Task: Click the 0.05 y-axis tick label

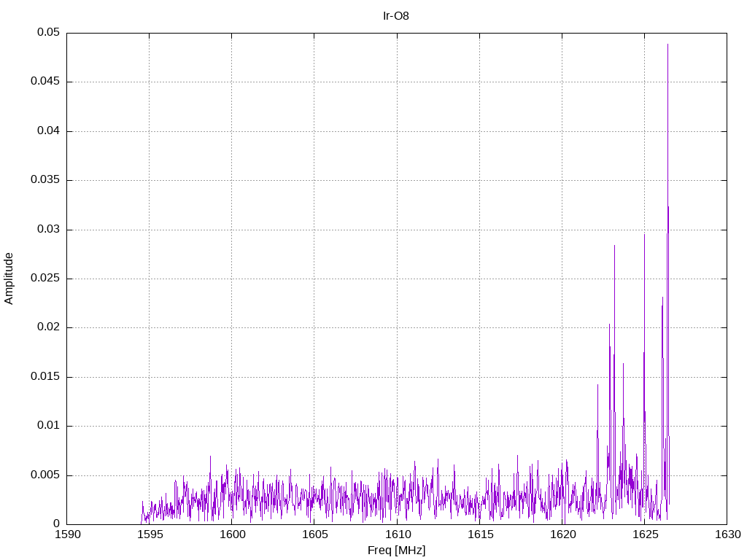Action: coord(49,33)
